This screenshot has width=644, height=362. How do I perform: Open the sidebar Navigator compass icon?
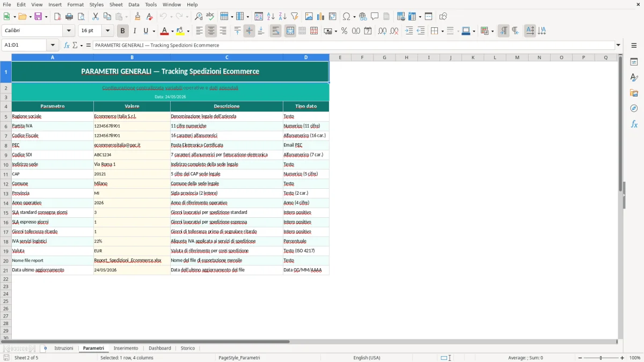coord(634,108)
